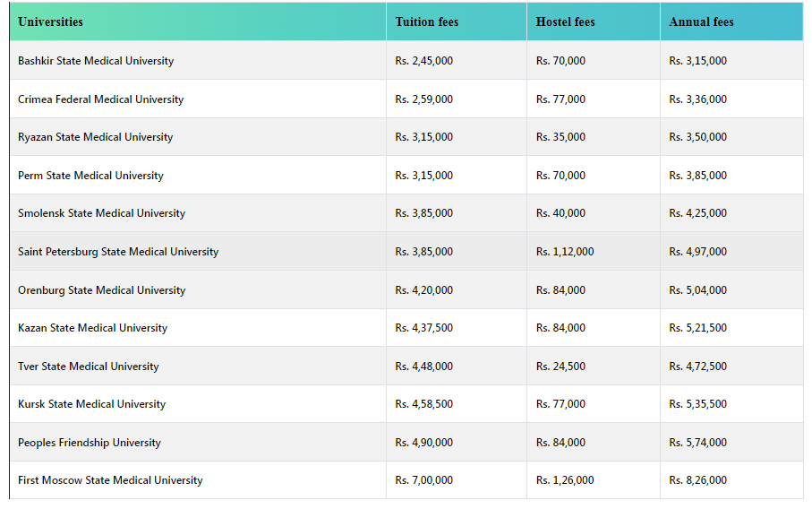
Task: Select Ryazan State Medical University cell
Action: click(x=95, y=137)
